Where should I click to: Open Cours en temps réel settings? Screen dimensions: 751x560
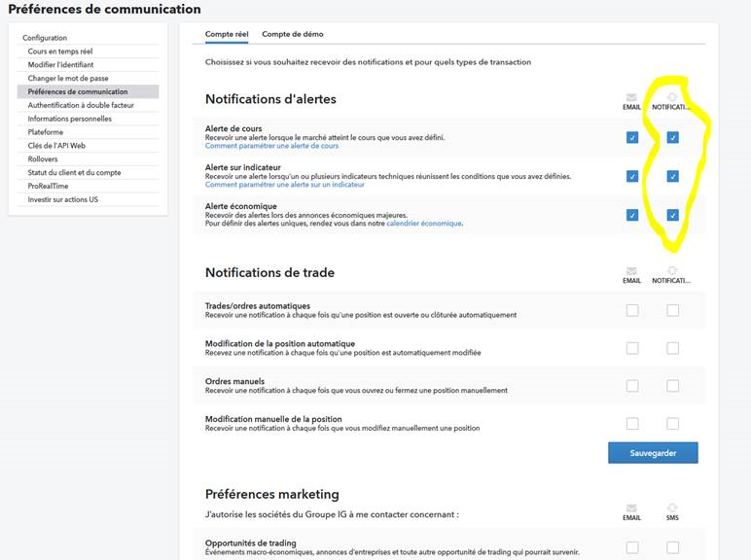tap(60, 51)
